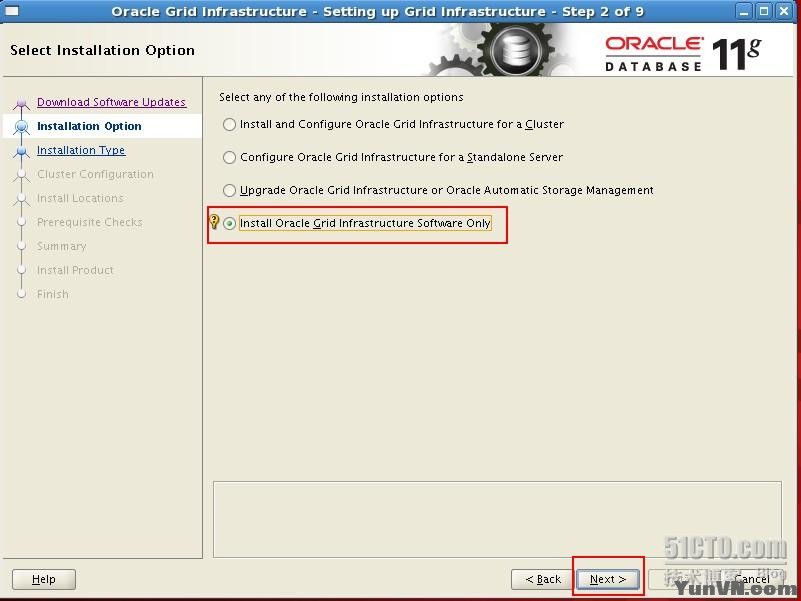The height and width of the screenshot is (601, 801).
Task: Click the yellow key hint icon
Action: [x=214, y=221]
